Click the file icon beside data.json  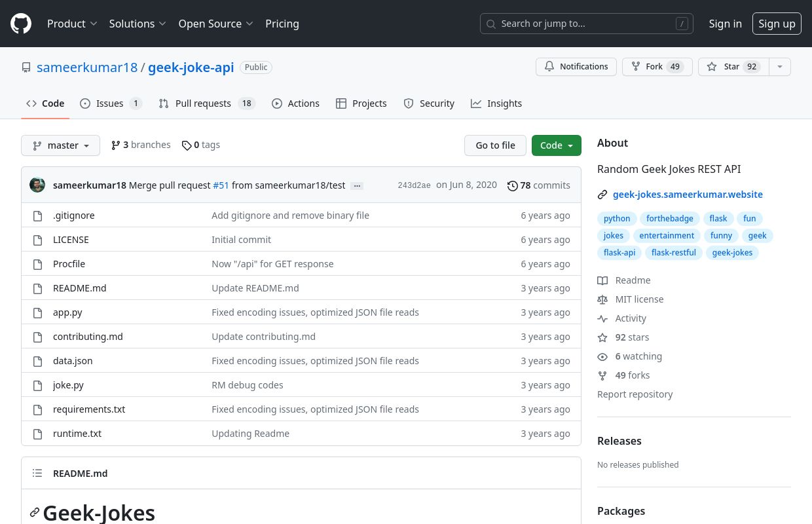(37, 361)
